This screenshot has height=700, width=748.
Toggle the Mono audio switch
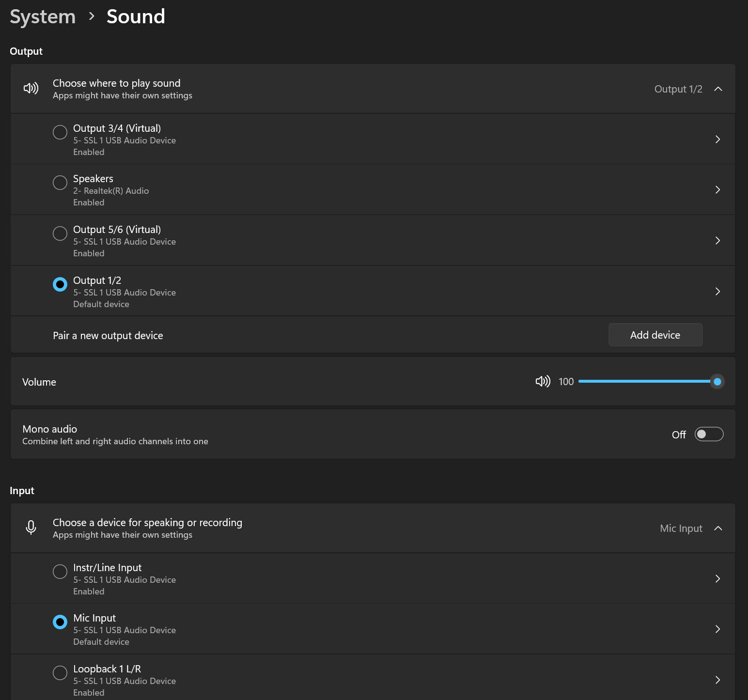point(709,434)
